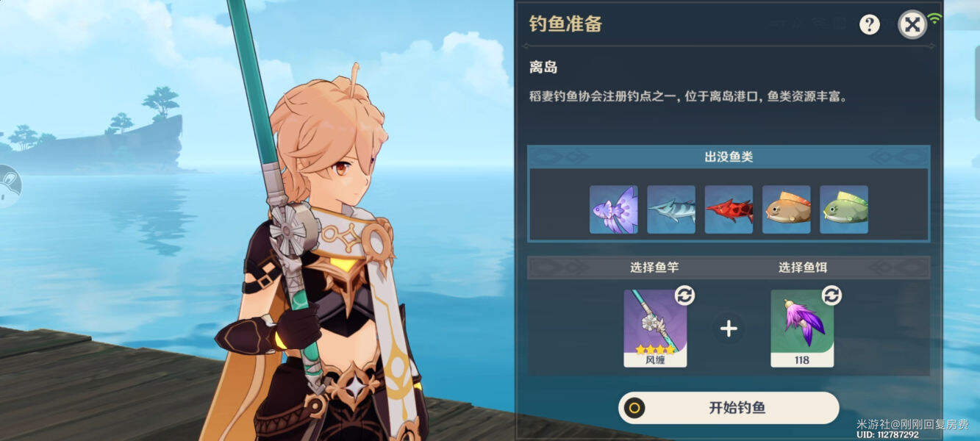Select the purple betta fish icon
980x441 pixels.
(614, 209)
